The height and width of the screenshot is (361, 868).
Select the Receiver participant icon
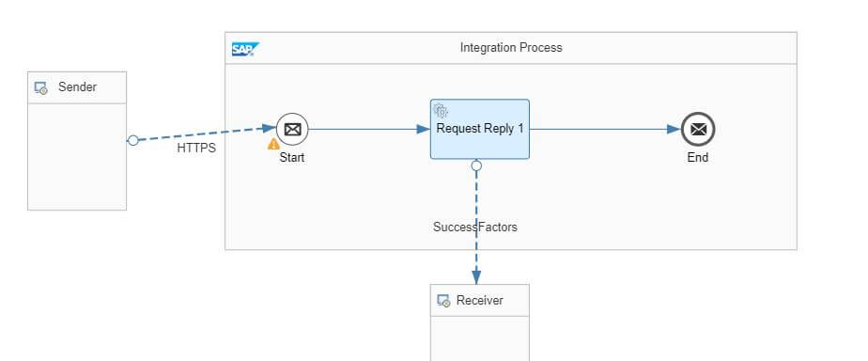pyautogui.click(x=443, y=301)
